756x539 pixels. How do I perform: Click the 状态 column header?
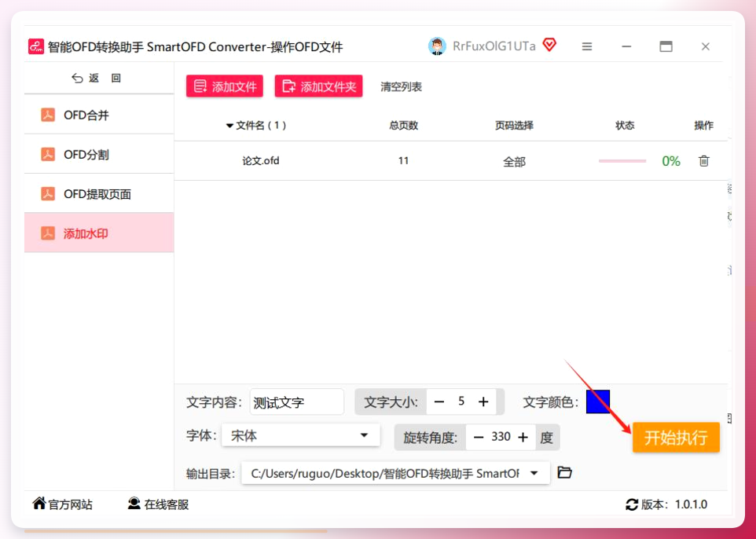(625, 126)
